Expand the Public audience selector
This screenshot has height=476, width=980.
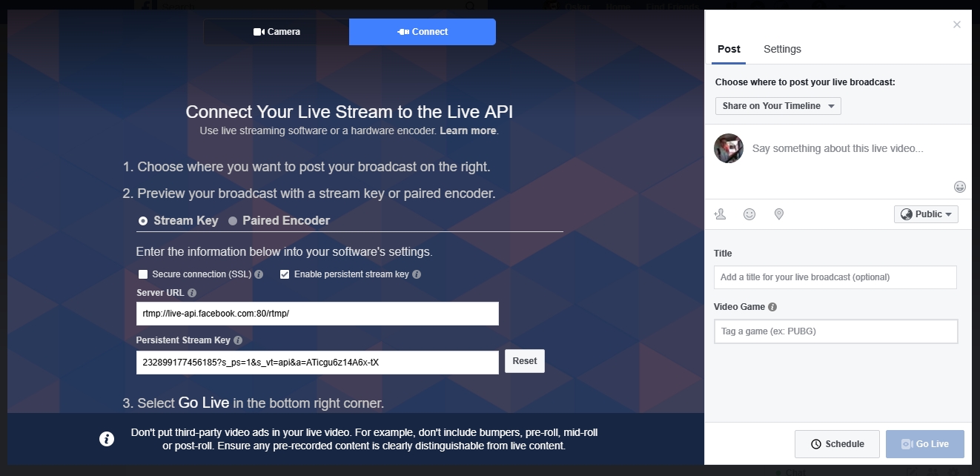pyautogui.click(x=926, y=214)
